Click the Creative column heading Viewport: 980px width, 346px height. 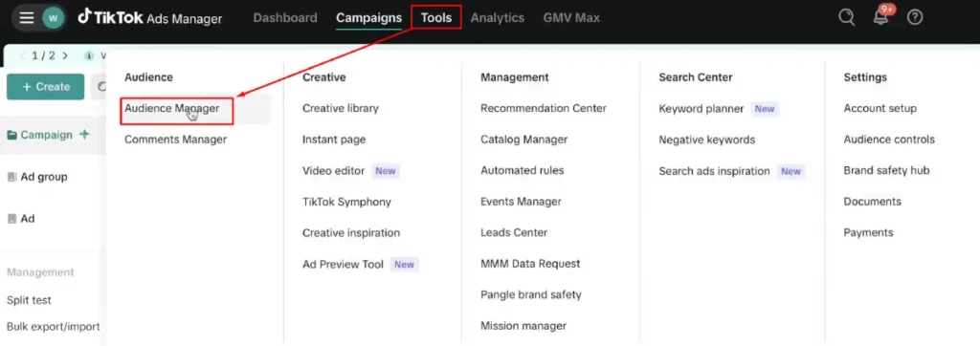tap(324, 77)
